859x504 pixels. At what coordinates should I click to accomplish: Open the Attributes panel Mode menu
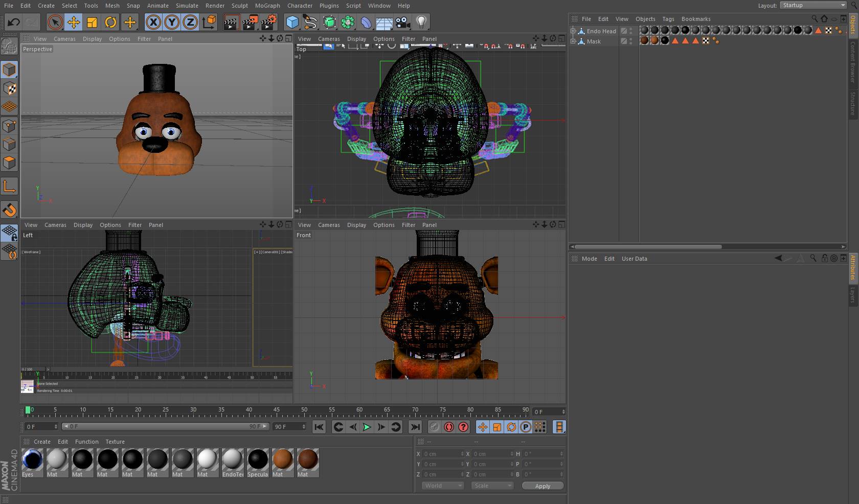pos(589,259)
